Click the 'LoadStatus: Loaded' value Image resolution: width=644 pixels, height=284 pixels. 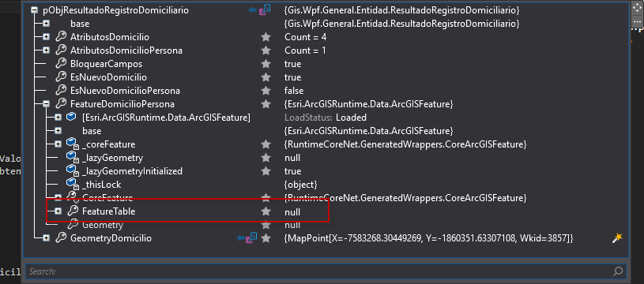(x=326, y=118)
